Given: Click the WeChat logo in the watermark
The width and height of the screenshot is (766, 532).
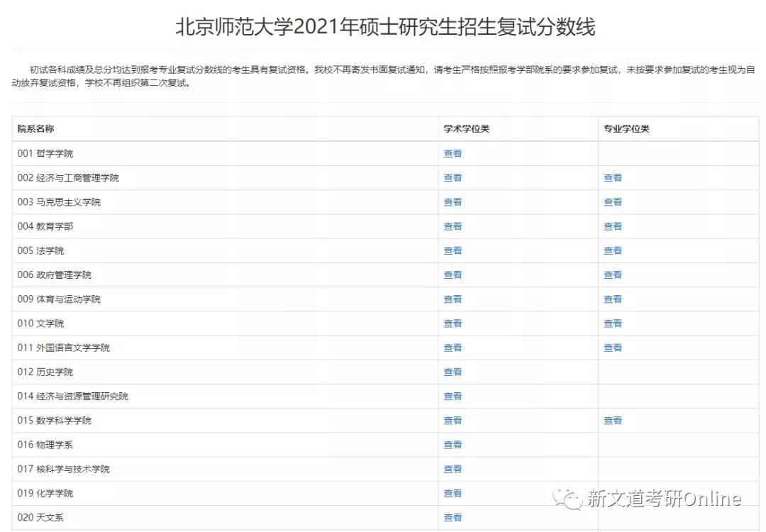Looking at the screenshot, I should (567, 499).
